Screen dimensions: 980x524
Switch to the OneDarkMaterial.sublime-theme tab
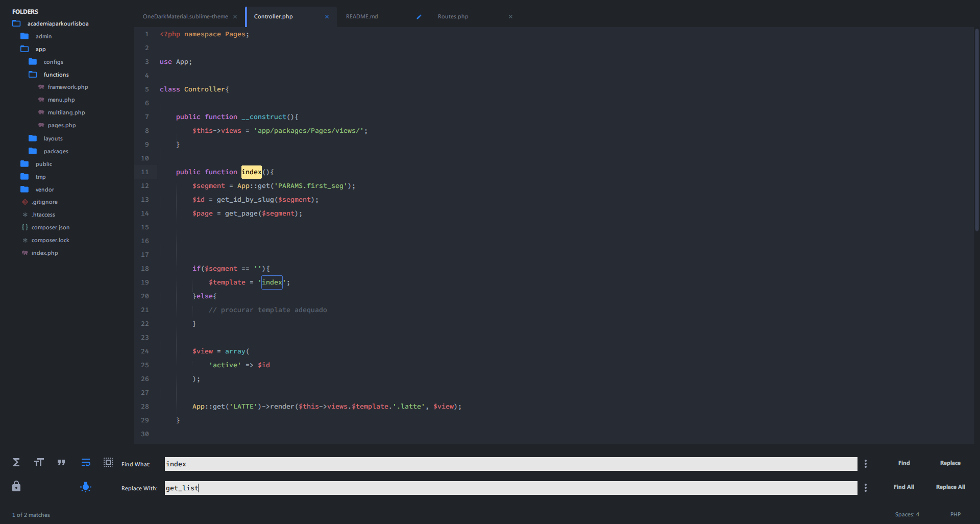185,17
